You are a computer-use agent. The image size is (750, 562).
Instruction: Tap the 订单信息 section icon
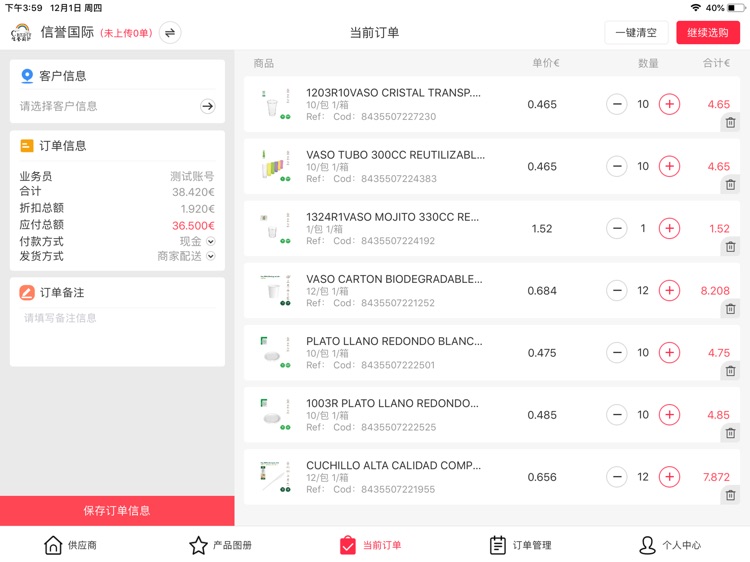27,146
